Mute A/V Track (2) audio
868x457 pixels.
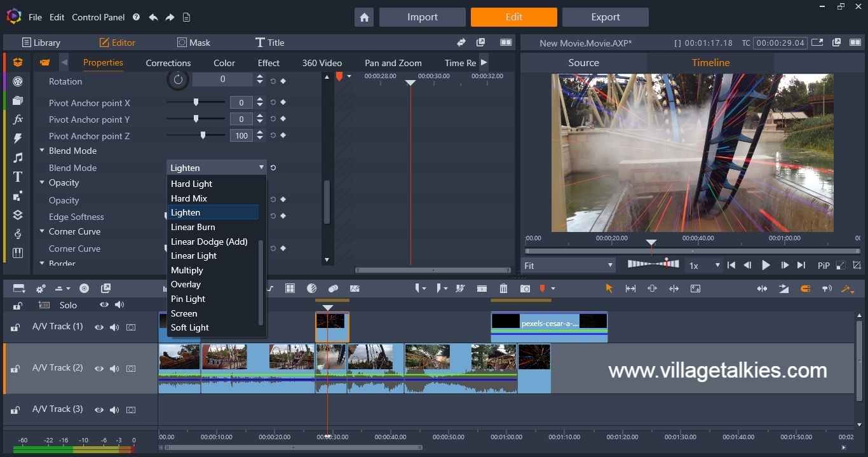pos(114,369)
